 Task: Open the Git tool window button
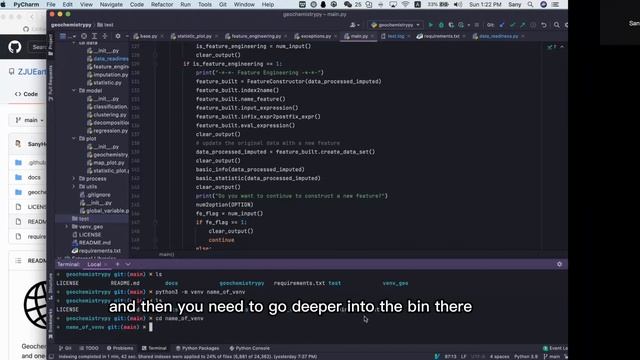pyautogui.click(x=65, y=348)
